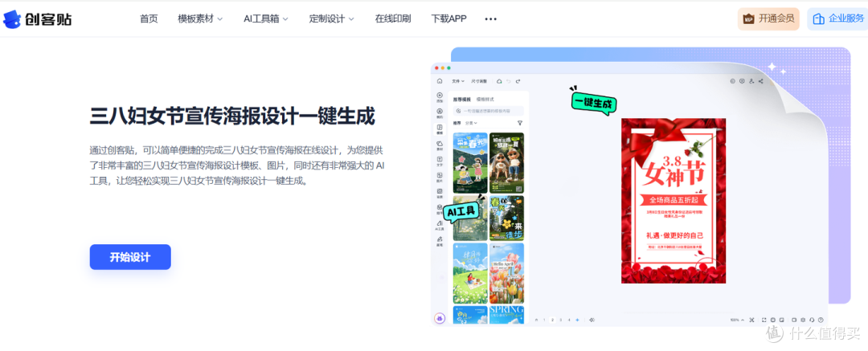Image resolution: width=868 pixels, height=351 pixels.
Task: Click the redo arrow in editor toolbar
Action: pos(518,81)
